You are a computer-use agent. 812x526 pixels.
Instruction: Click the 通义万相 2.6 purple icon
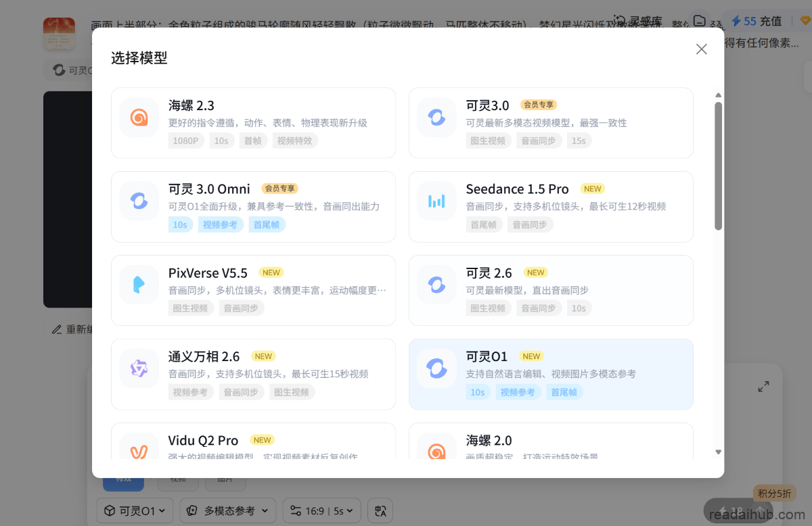pos(139,368)
